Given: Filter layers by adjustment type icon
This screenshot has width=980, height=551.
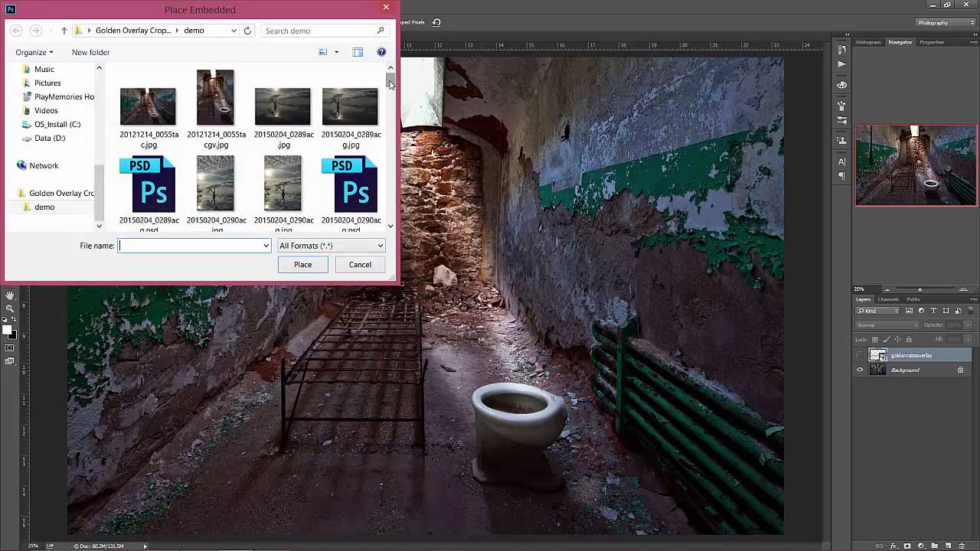Looking at the screenshot, I should (921, 311).
